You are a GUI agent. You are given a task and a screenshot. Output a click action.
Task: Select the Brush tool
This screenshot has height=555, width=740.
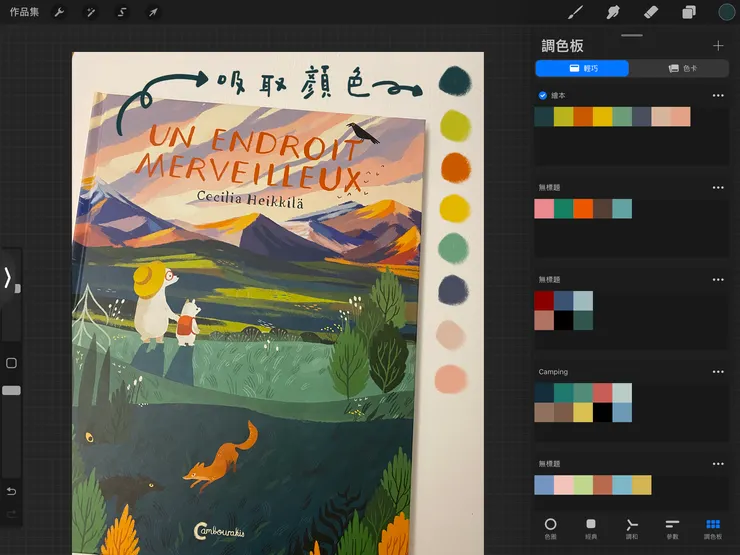(575, 12)
